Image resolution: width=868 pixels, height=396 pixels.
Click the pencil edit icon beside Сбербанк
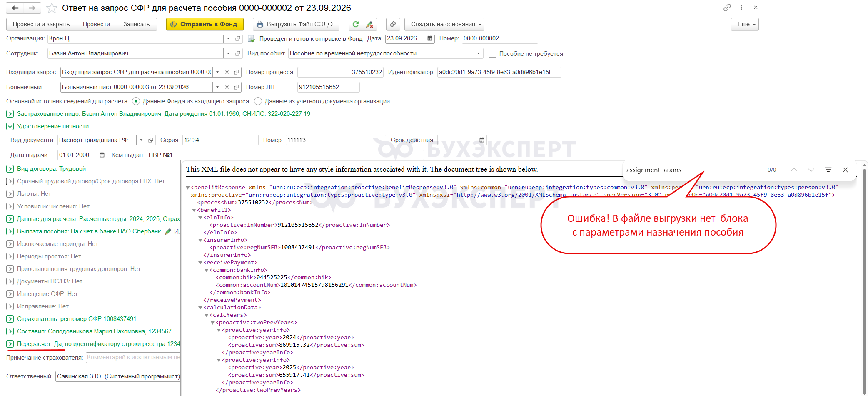(168, 231)
